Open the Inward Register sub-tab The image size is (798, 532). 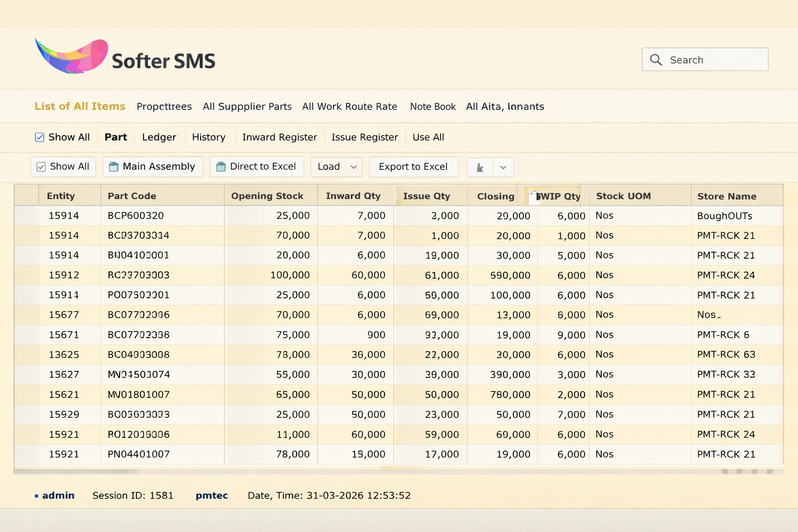pos(280,137)
